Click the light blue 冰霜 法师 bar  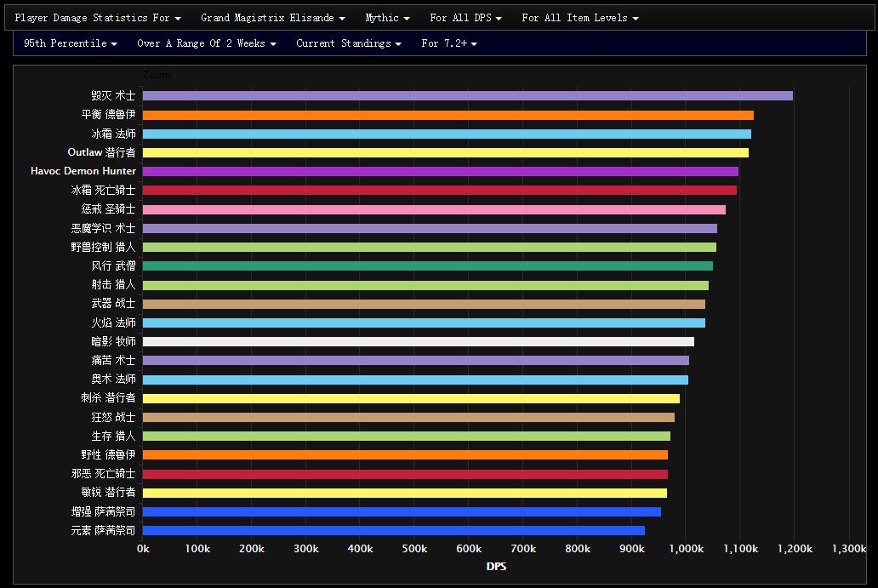pyautogui.click(x=447, y=134)
